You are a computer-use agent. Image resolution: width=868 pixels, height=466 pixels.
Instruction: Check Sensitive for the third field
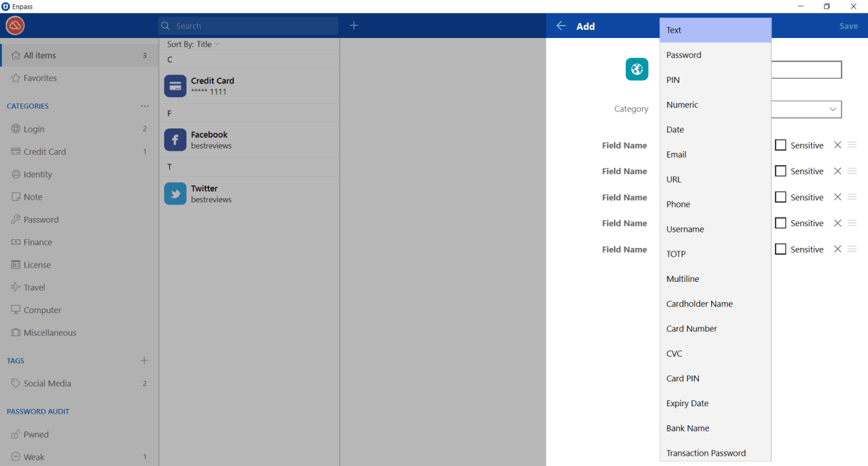click(x=780, y=197)
